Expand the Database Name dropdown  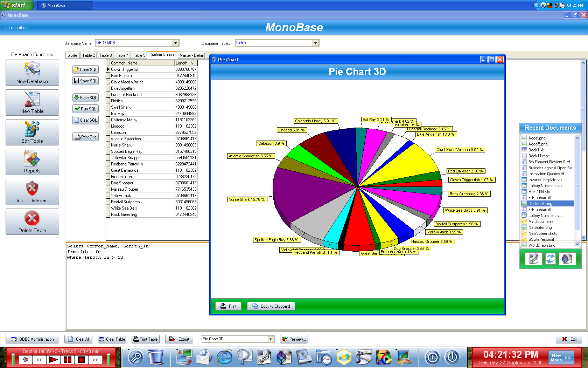pyautogui.click(x=175, y=43)
